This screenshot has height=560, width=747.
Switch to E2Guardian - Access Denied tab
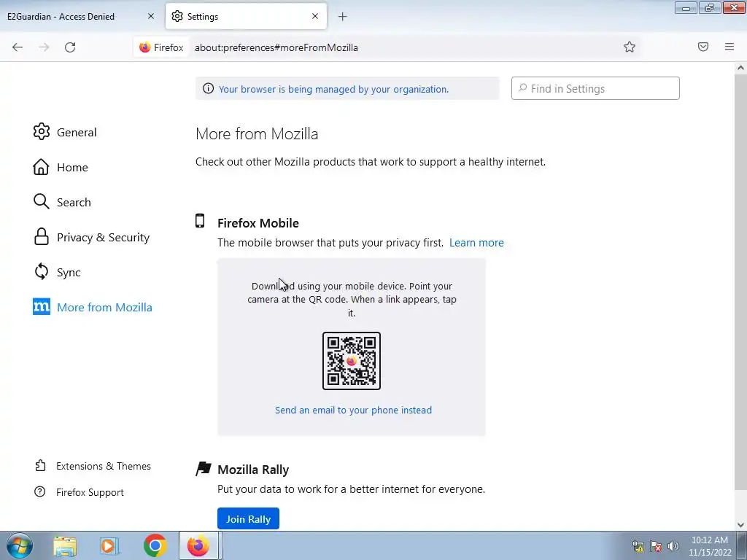pyautogui.click(x=81, y=17)
